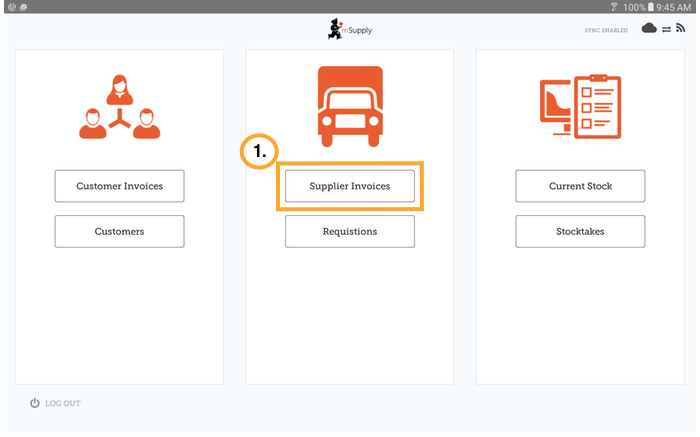Viewport: 700px width, 437px height.
Task: View Current Stock
Action: point(580,186)
